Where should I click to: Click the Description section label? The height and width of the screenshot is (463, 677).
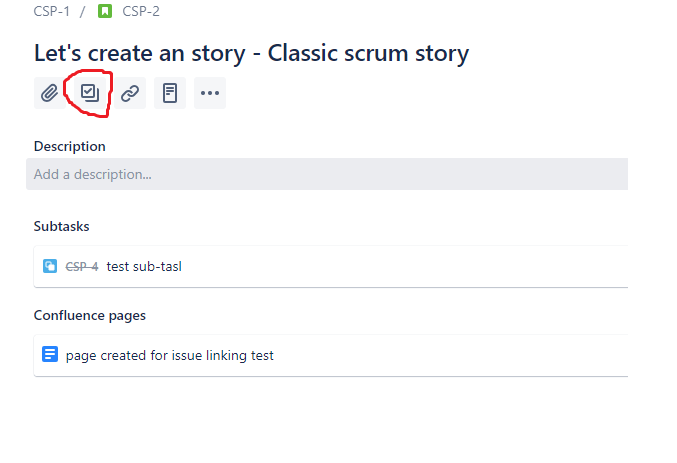[x=70, y=146]
